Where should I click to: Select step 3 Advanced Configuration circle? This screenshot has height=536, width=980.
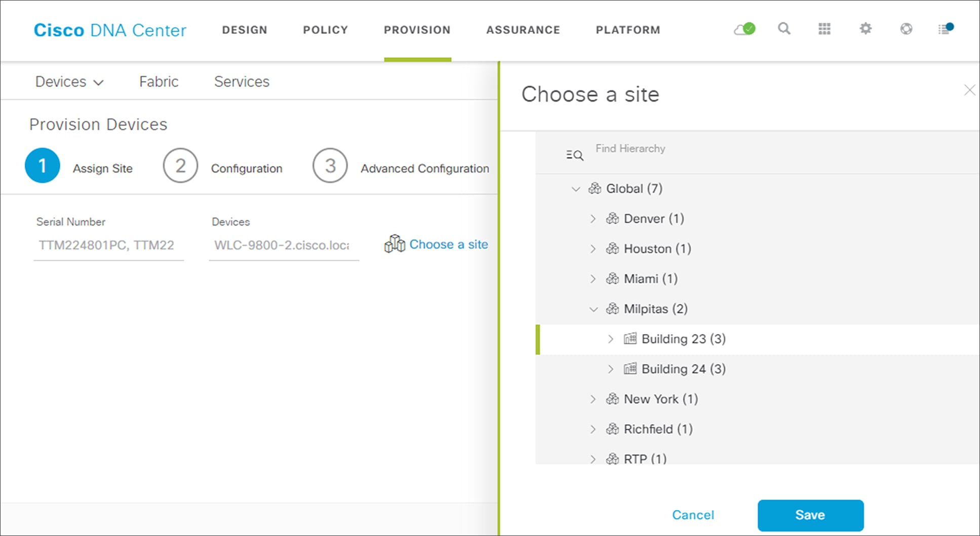330,166
